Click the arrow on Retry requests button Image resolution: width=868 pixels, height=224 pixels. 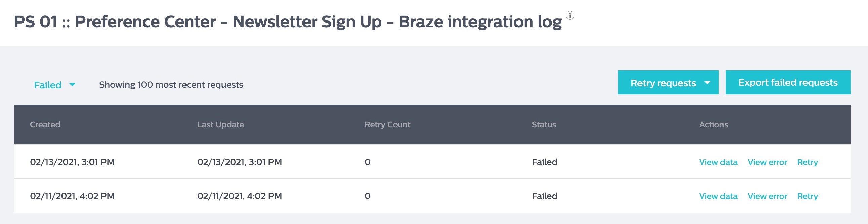tap(707, 83)
